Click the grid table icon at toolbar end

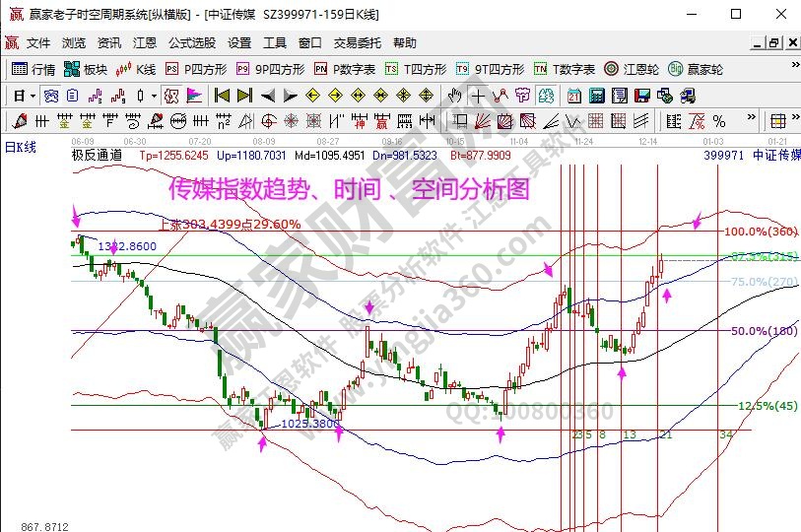pyautogui.click(x=777, y=121)
